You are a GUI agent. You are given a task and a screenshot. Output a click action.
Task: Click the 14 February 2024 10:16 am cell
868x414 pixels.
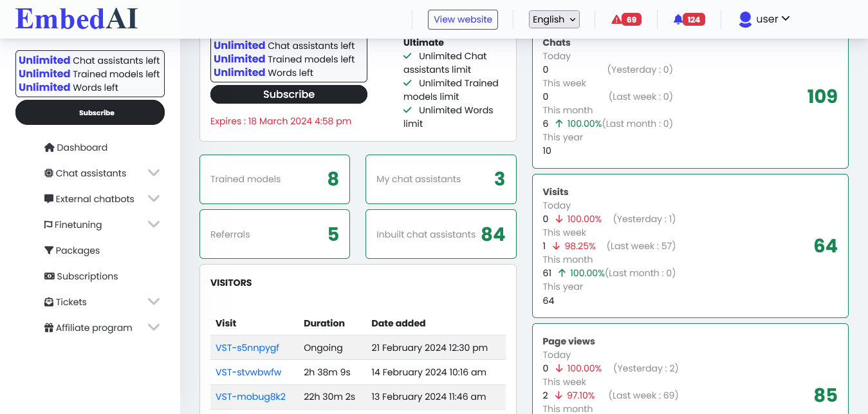[429, 372]
